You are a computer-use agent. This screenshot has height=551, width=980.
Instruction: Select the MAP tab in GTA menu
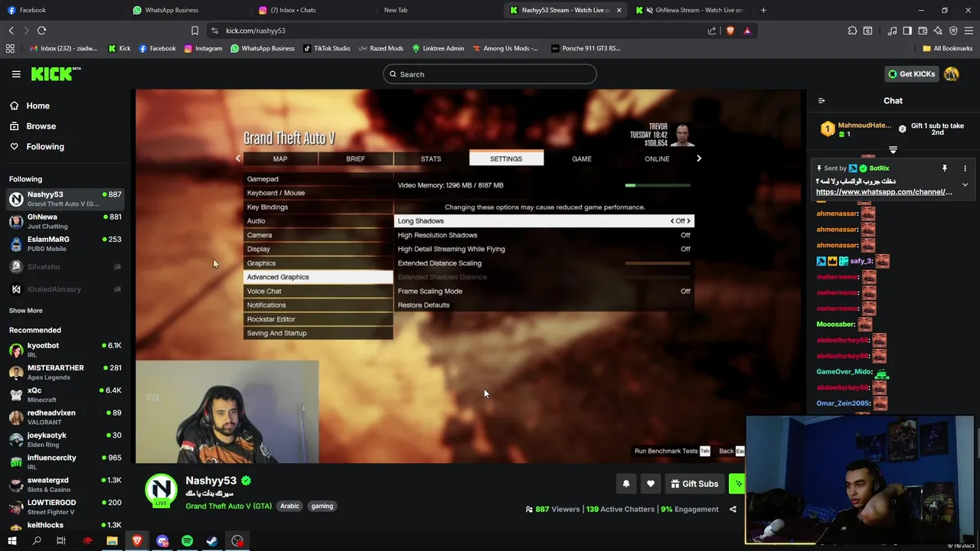tap(280, 158)
